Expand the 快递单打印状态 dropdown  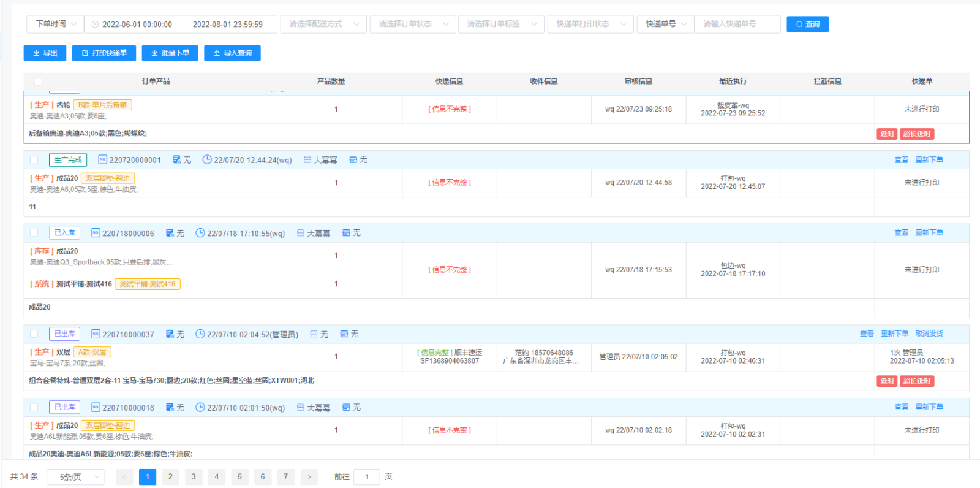(x=590, y=24)
